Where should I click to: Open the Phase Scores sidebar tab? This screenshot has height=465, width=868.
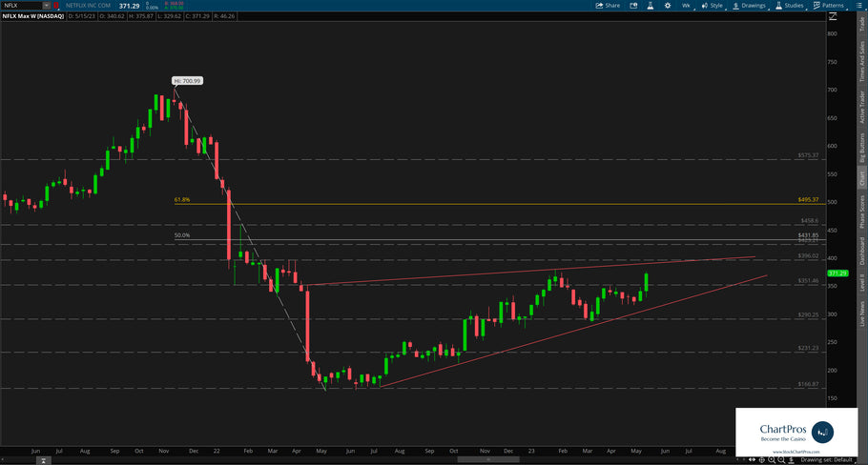[862, 212]
